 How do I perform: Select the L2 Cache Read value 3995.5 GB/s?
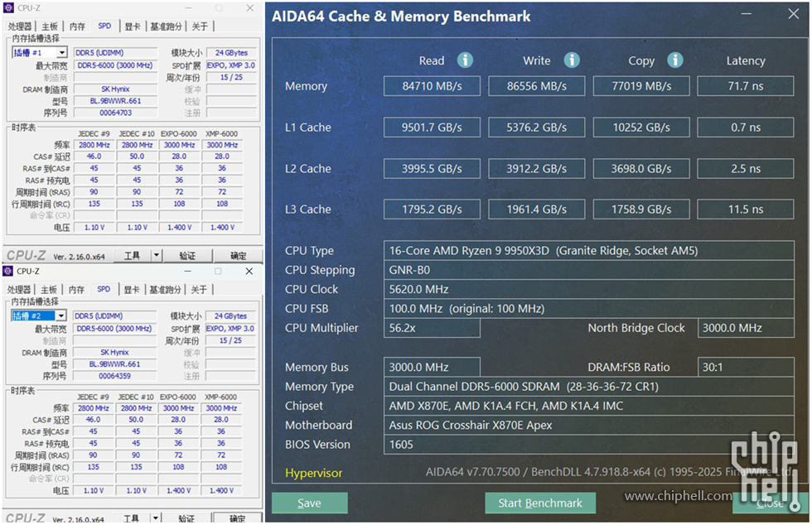[432, 169]
